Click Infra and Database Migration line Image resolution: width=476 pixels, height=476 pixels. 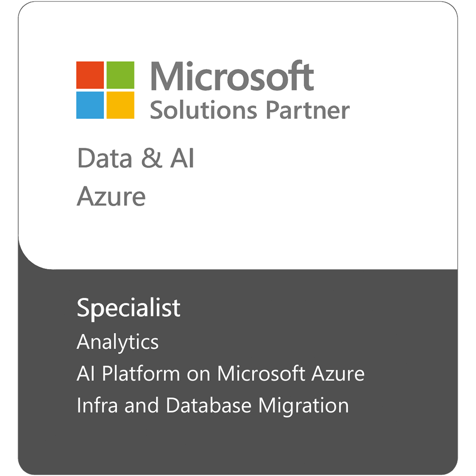point(213,405)
